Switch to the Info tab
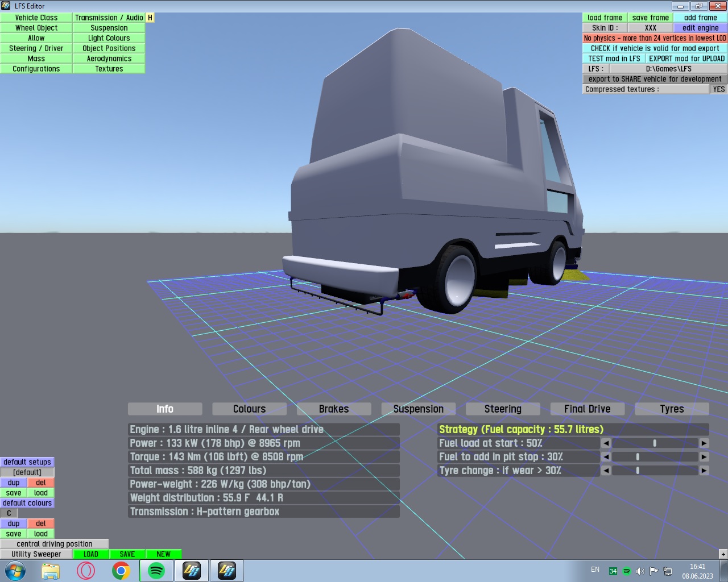 coord(165,409)
